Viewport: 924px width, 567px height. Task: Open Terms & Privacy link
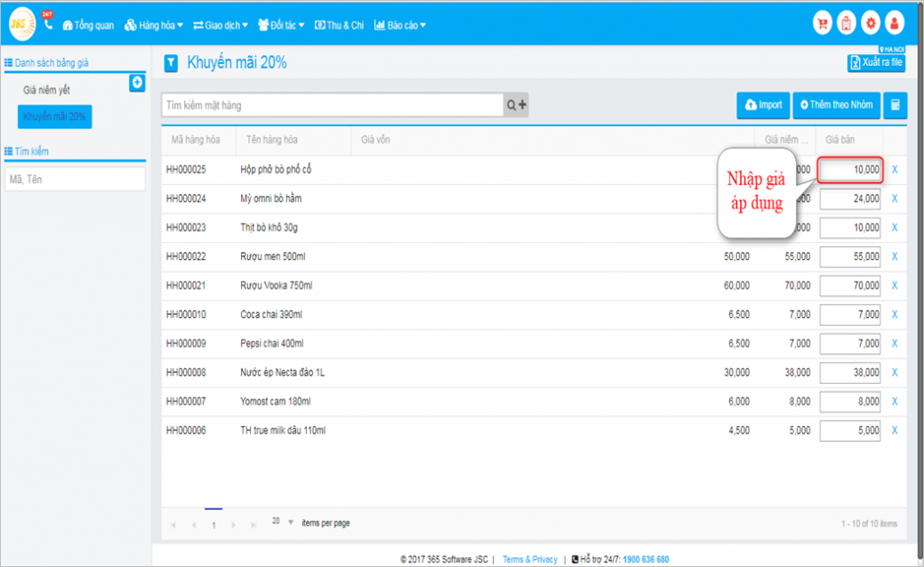(530, 560)
